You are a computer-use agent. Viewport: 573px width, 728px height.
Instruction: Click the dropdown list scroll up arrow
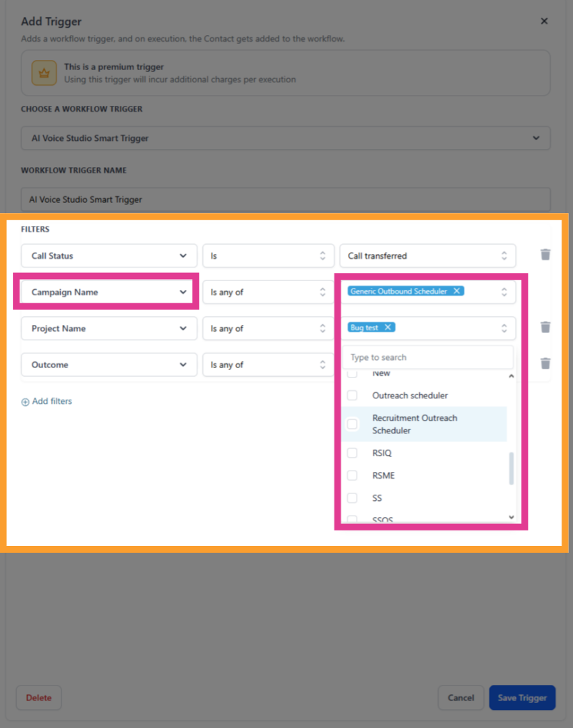coord(511,376)
